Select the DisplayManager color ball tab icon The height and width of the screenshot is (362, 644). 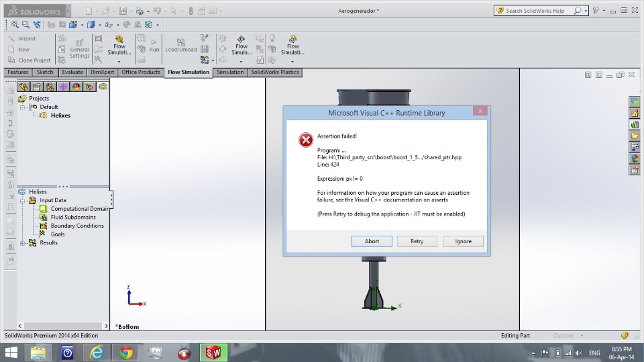(76, 87)
